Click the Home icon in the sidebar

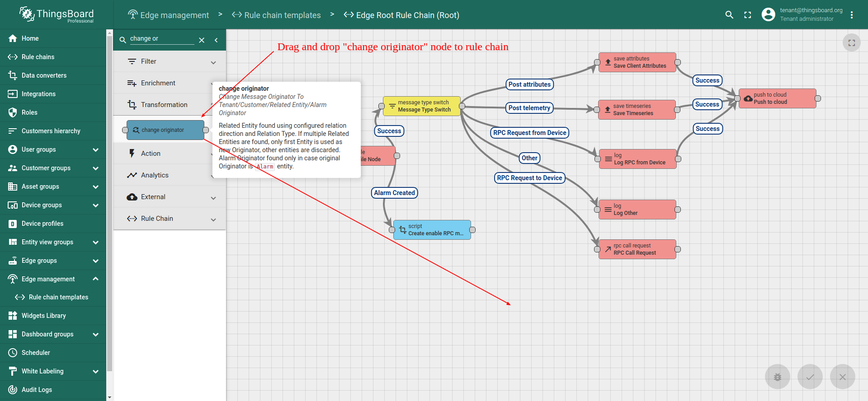click(13, 38)
